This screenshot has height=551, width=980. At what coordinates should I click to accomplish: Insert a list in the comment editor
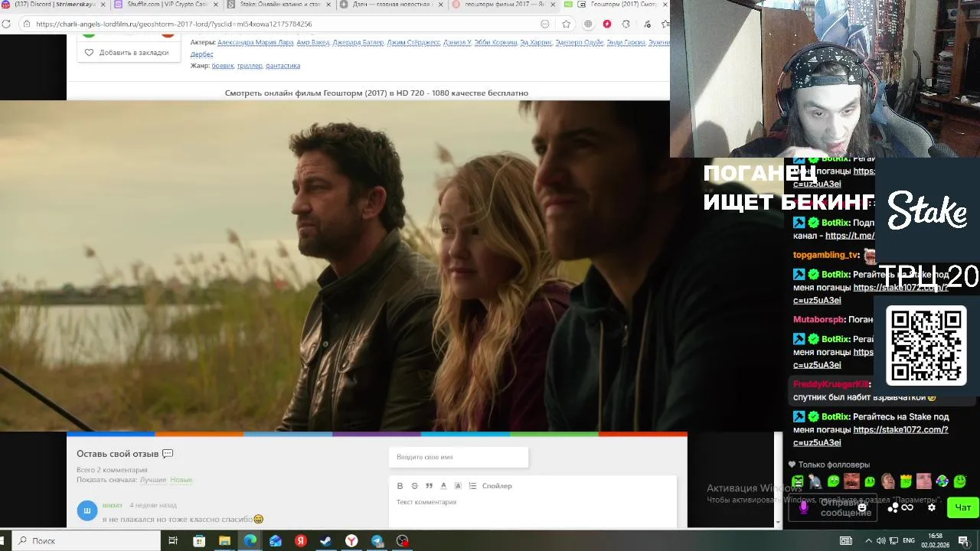point(472,486)
